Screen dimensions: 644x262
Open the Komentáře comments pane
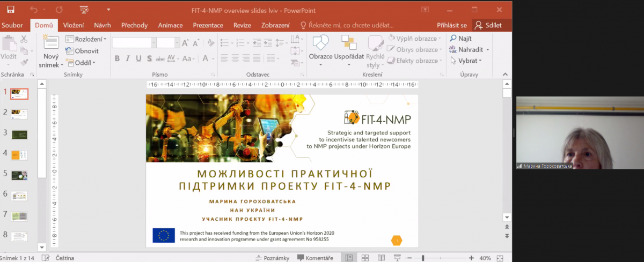pos(314,258)
